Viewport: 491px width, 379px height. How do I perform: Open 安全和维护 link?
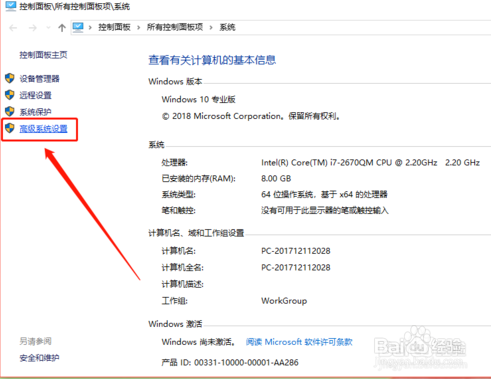39,358
